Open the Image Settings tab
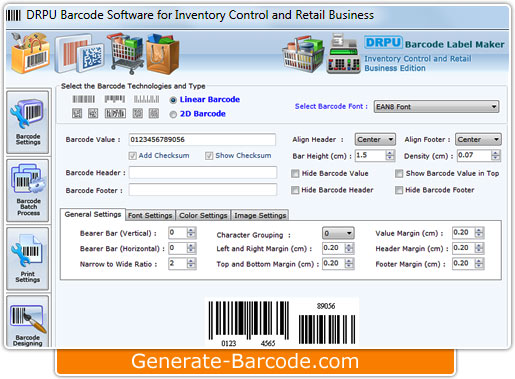The height and width of the screenshot is (379, 515). coord(260,215)
